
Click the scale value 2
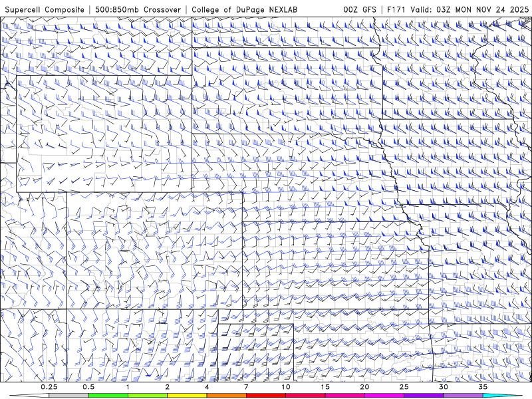(168, 387)
